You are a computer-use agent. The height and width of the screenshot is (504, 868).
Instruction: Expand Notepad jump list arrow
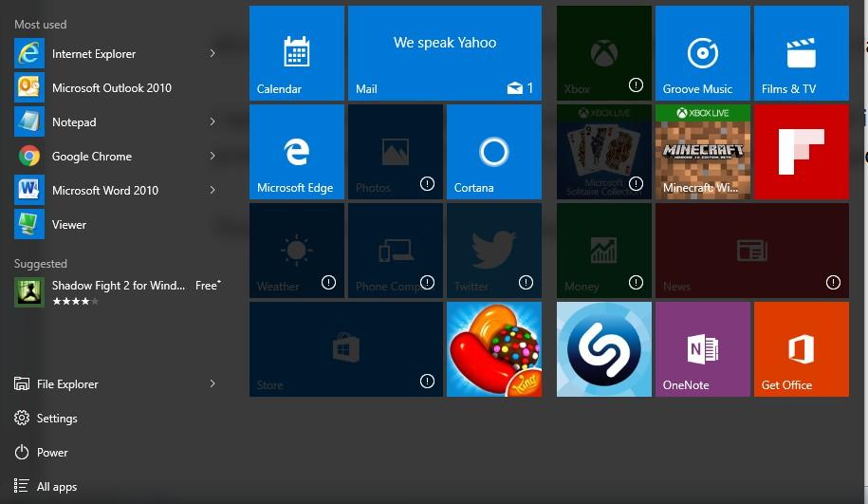(x=212, y=121)
